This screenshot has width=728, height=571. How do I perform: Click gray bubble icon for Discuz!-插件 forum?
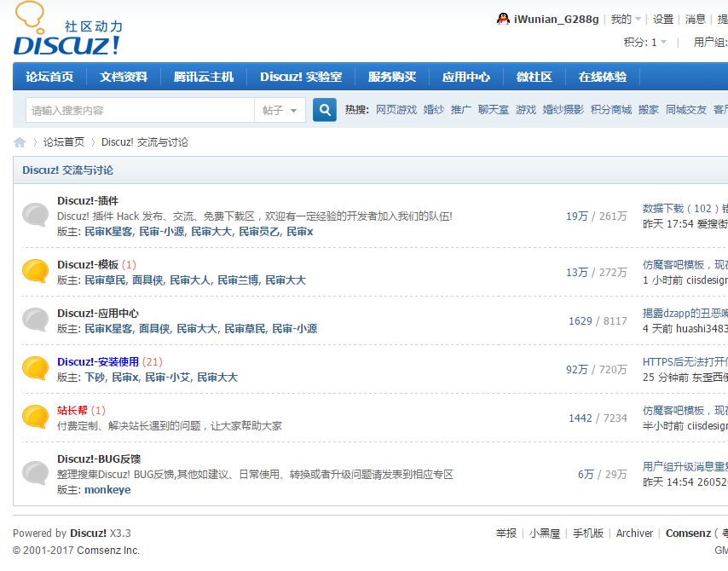click(35, 215)
